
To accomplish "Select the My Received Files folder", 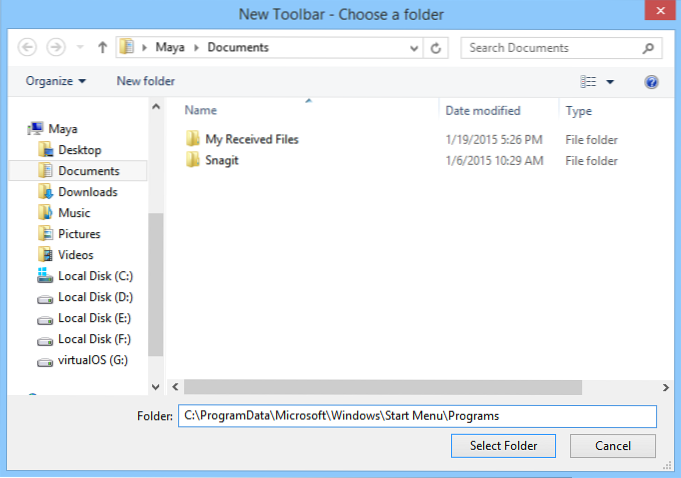I will pyautogui.click(x=252, y=139).
